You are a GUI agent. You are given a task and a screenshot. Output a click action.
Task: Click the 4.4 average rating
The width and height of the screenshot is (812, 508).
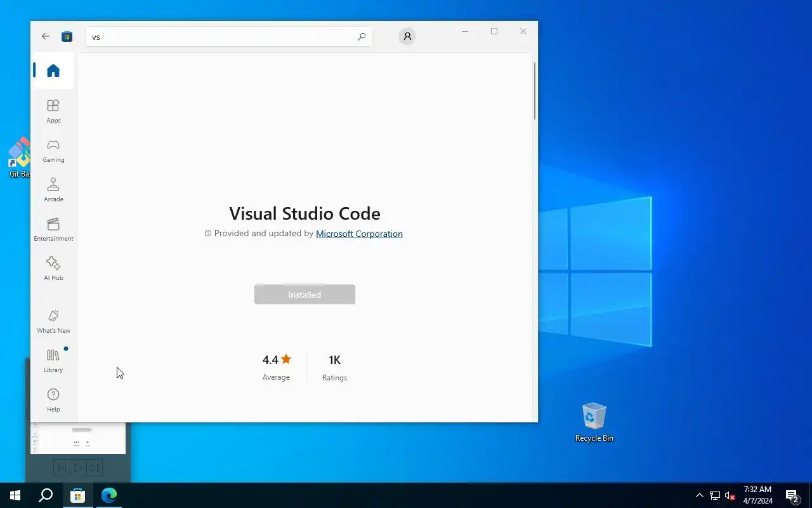point(277,367)
